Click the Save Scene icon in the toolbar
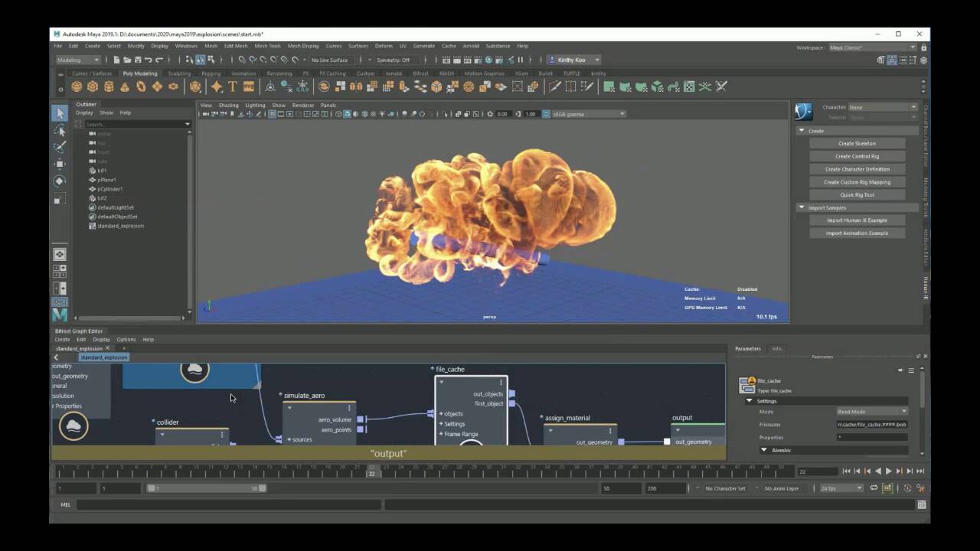 (139, 59)
